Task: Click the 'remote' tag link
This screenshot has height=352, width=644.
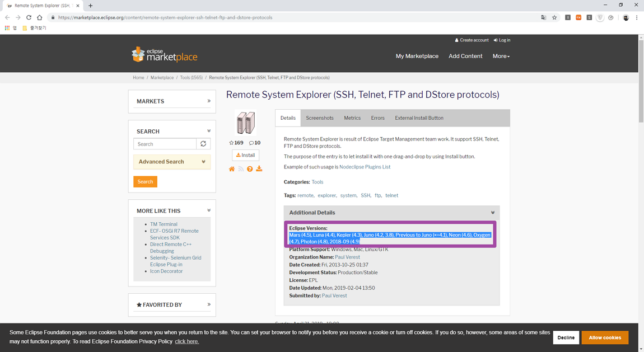Action: (x=305, y=196)
